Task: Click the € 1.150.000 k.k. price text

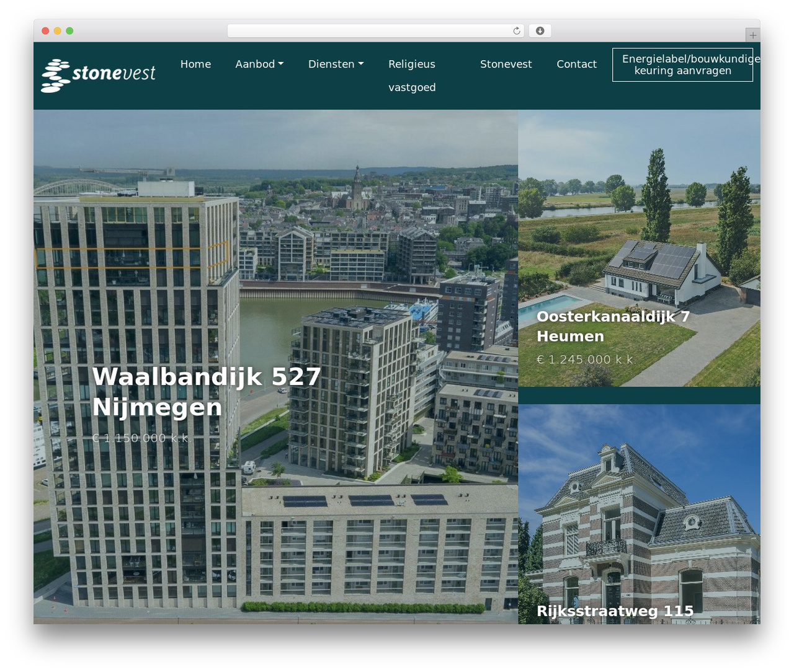Action: 140,438
